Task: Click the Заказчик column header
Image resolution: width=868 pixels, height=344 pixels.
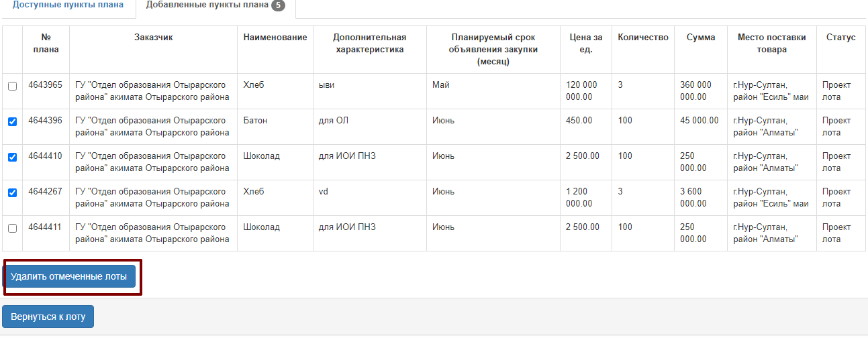Action: tap(153, 38)
